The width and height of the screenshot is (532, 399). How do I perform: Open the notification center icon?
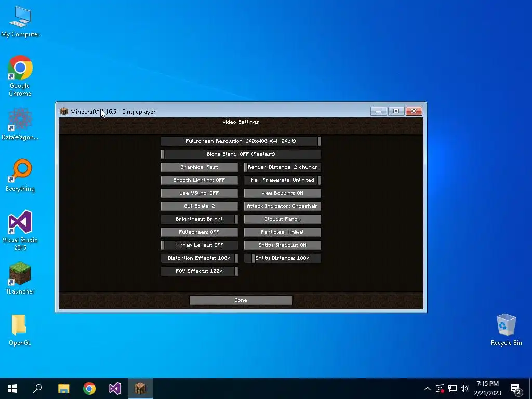(516, 389)
